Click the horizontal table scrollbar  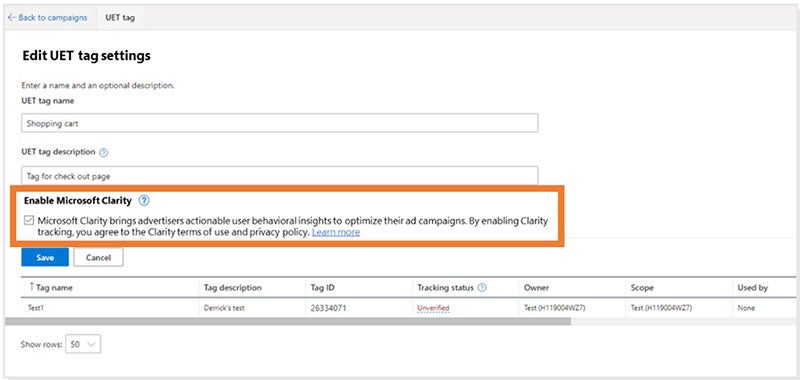[288, 321]
